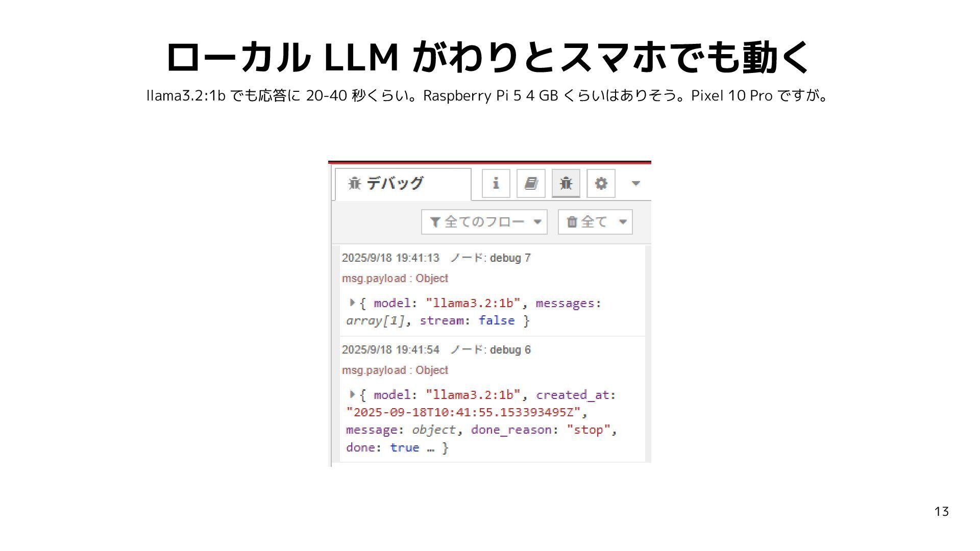Viewport: 980px width, 551px height.
Task: Click the created_at timestamp string value
Action: (463, 412)
